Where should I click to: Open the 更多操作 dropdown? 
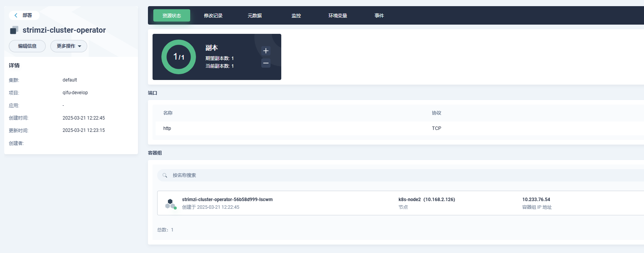click(69, 46)
